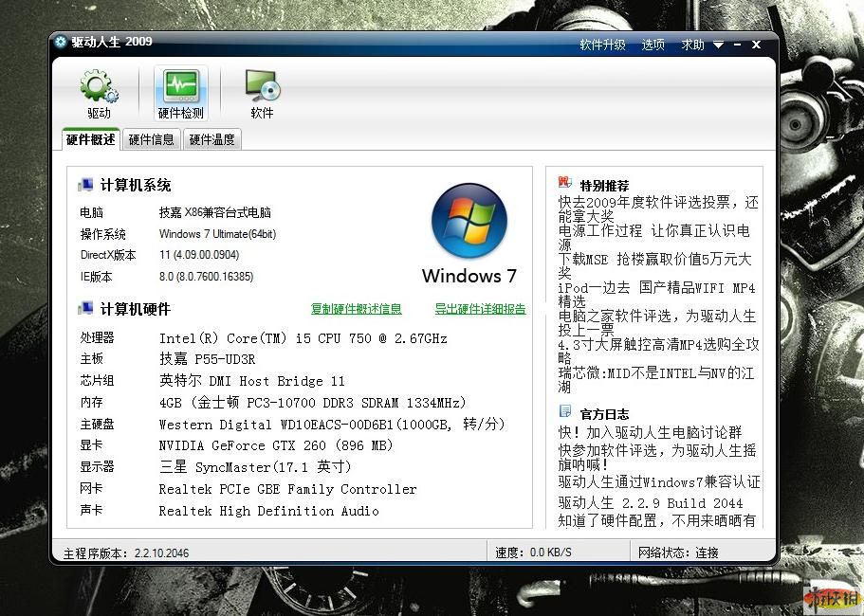The width and height of the screenshot is (864, 616).
Task: Expand the title bar dropdown arrow
Action: point(718,45)
